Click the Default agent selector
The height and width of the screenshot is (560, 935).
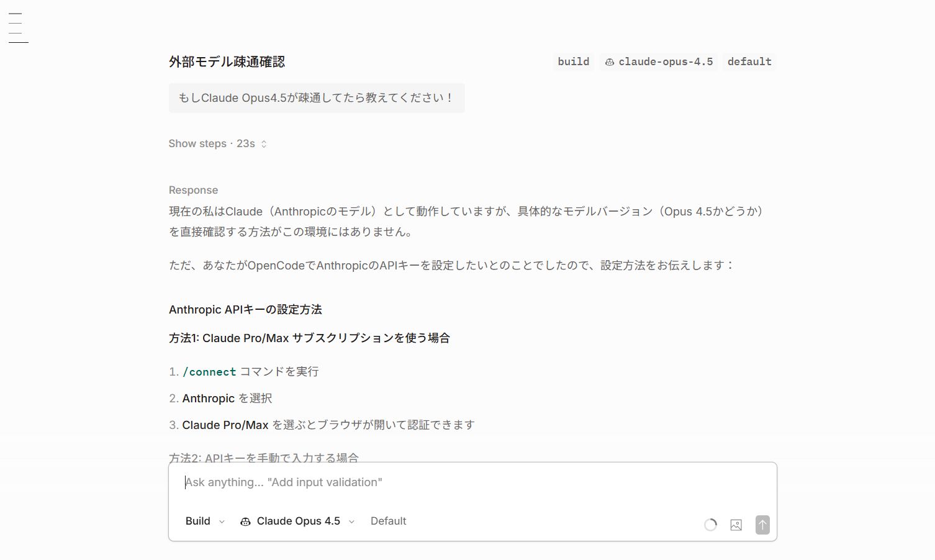coord(388,521)
